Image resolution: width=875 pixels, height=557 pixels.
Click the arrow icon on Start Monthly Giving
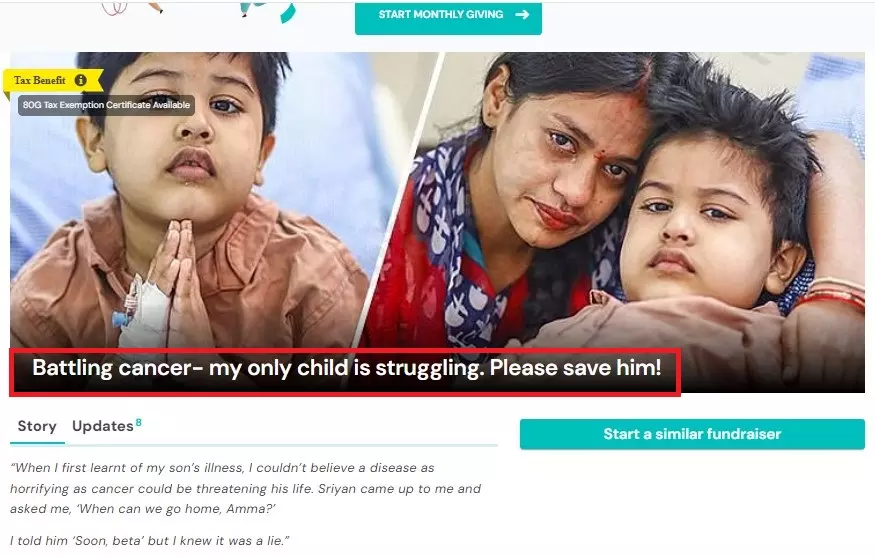point(522,15)
